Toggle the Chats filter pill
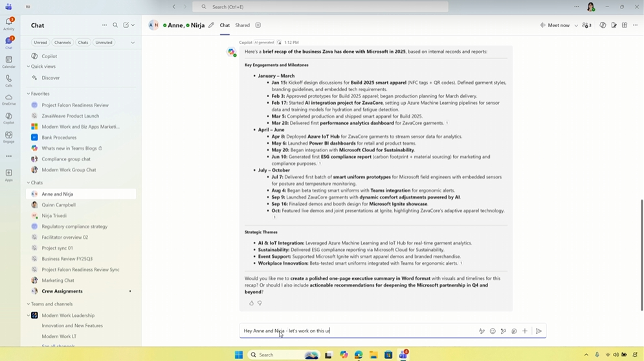Viewport: 644px width, 361px height. pos(83,42)
